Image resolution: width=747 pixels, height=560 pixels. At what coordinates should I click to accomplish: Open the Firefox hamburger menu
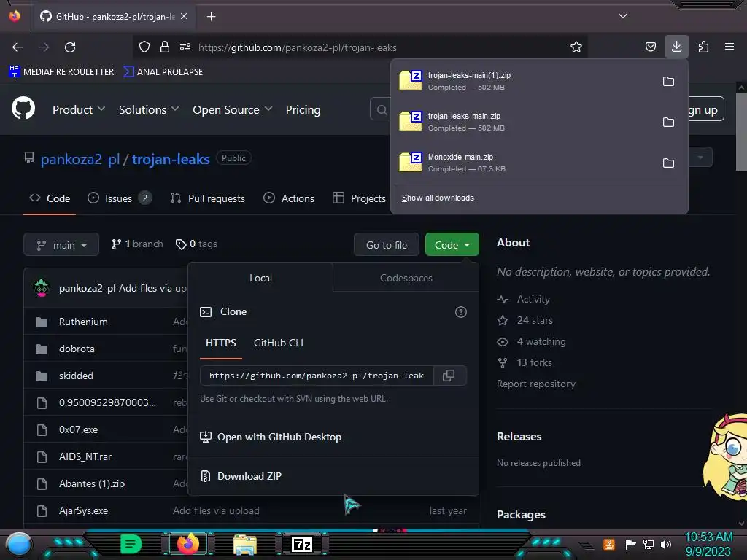coord(729,47)
